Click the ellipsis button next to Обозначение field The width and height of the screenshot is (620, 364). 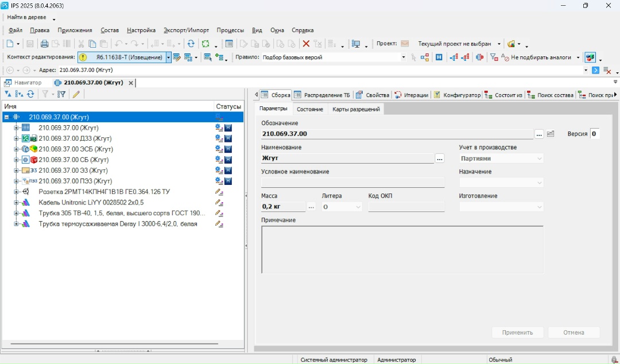[x=539, y=134]
